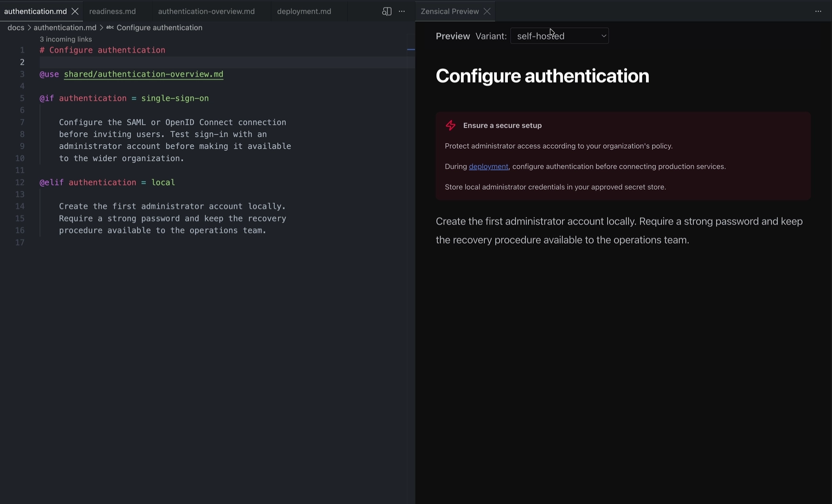832x504 pixels.
Task: Click the 3 incoming links code lens
Action: coord(66,39)
